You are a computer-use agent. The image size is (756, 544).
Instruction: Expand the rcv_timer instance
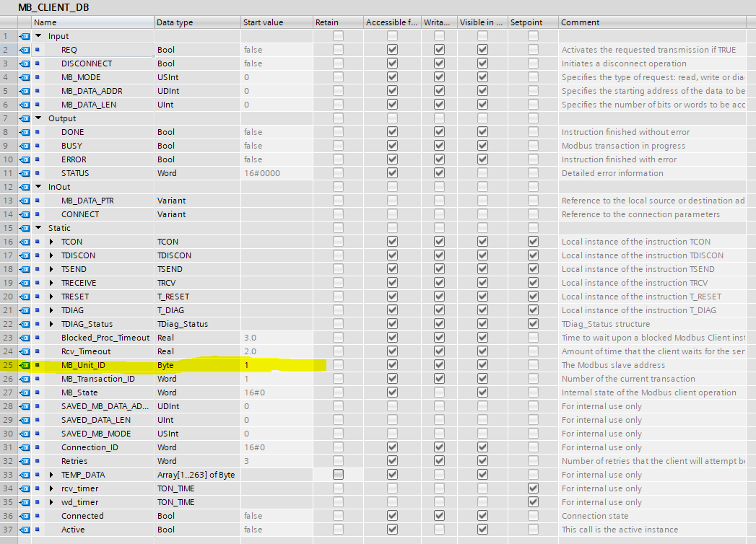pyautogui.click(x=51, y=488)
